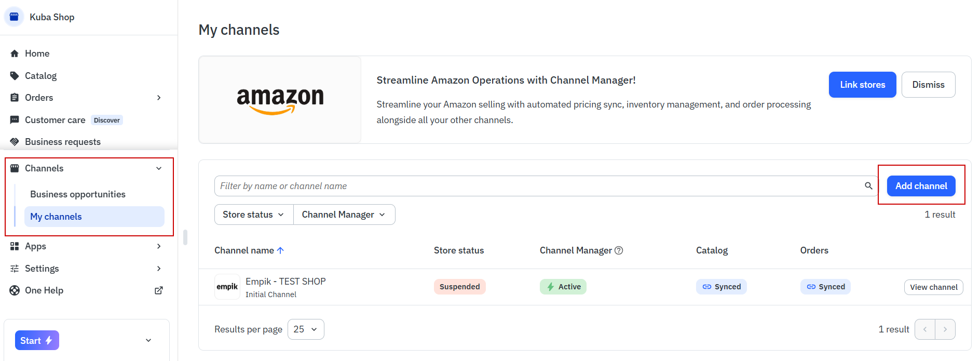Go to next results page arrow
This screenshot has width=980, height=361.
coord(945,329)
